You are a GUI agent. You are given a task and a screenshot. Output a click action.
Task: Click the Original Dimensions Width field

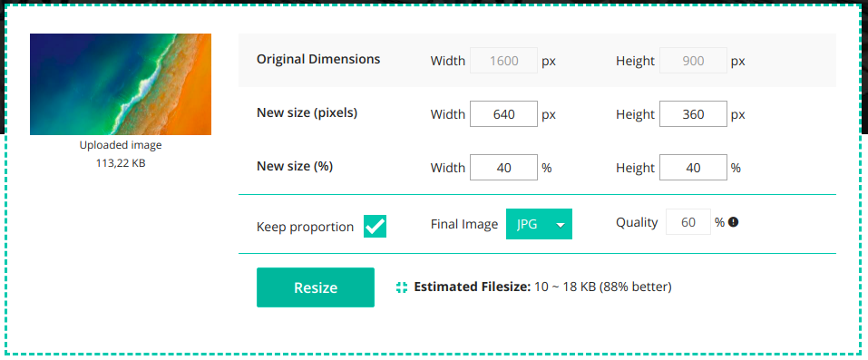click(x=503, y=61)
